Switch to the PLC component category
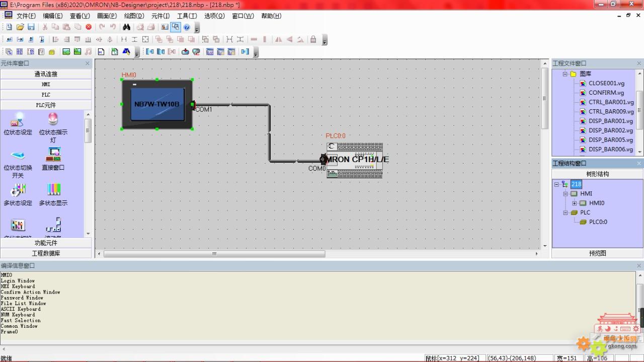644x362 pixels. [46, 95]
